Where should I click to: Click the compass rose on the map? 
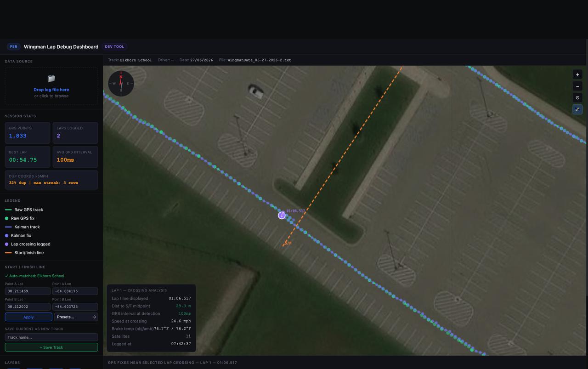121,83
